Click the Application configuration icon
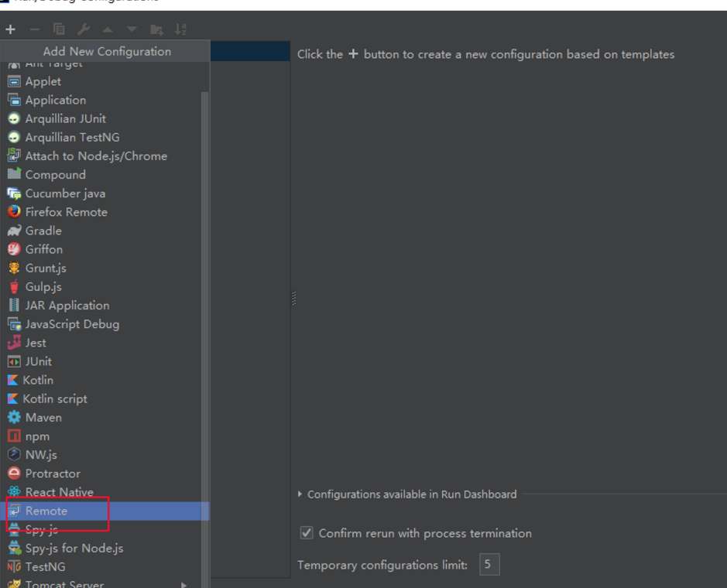Viewport: 727px width, 588px height. [x=15, y=100]
